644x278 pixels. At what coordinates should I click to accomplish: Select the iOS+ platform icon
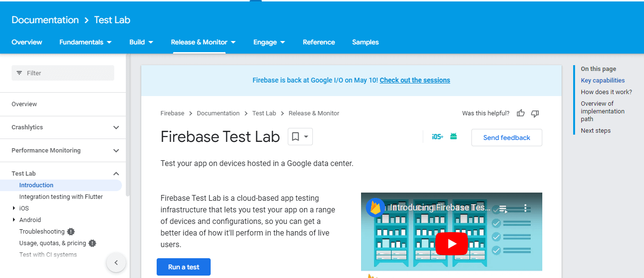(437, 137)
